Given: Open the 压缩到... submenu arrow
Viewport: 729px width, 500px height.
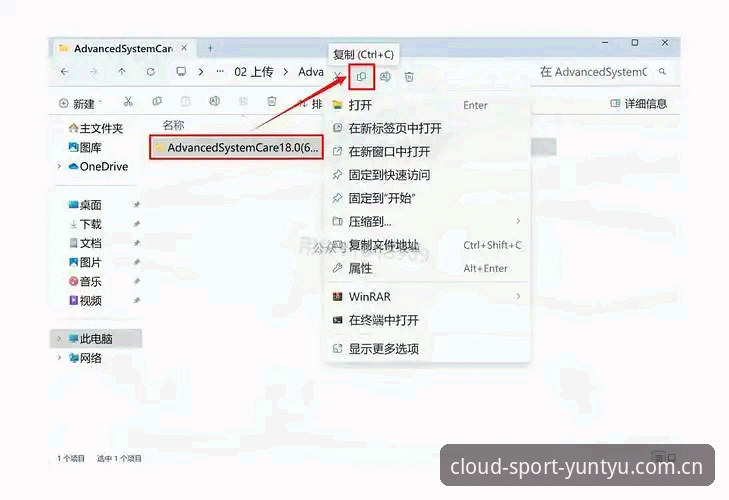Looking at the screenshot, I should [518, 221].
